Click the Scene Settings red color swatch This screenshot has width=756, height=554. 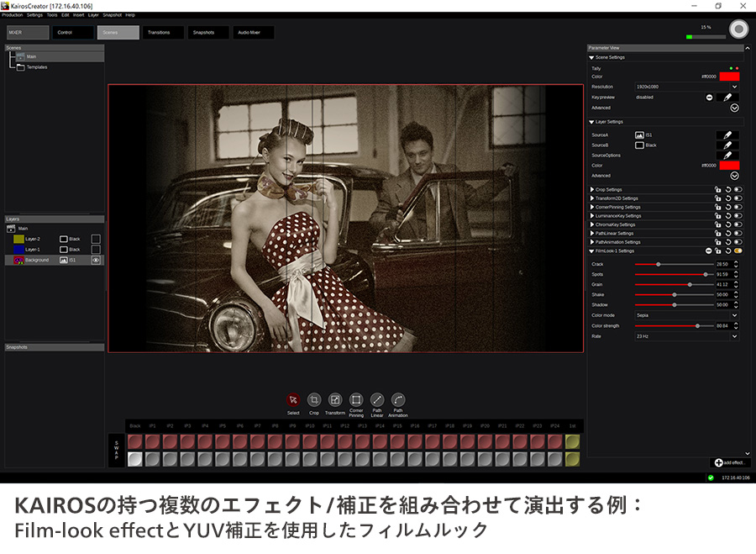[729, 77]
